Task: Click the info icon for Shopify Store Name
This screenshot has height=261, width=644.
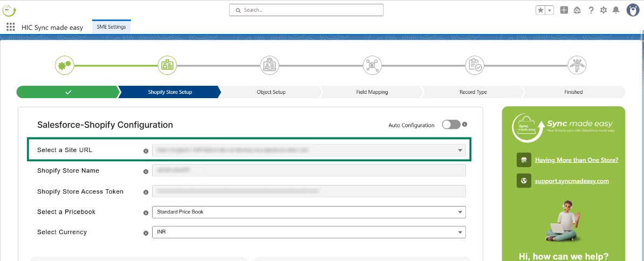Action: click(146, 171)
